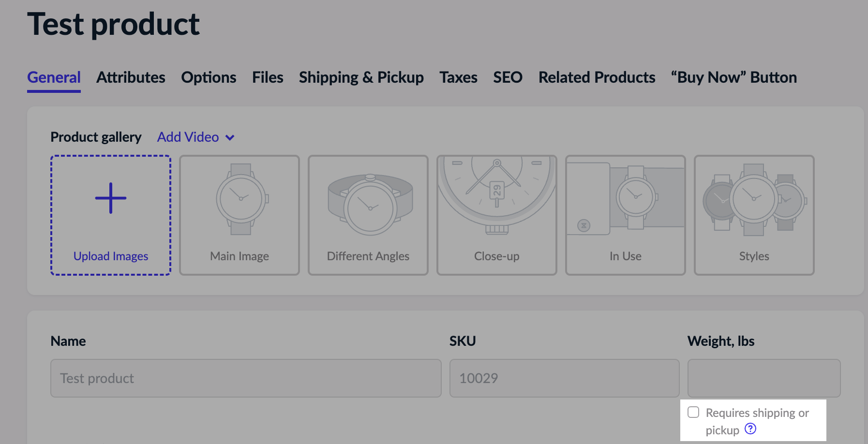Focus the Name input field
The height and width of the screenshot is (444, 868).
pos(246,378)
